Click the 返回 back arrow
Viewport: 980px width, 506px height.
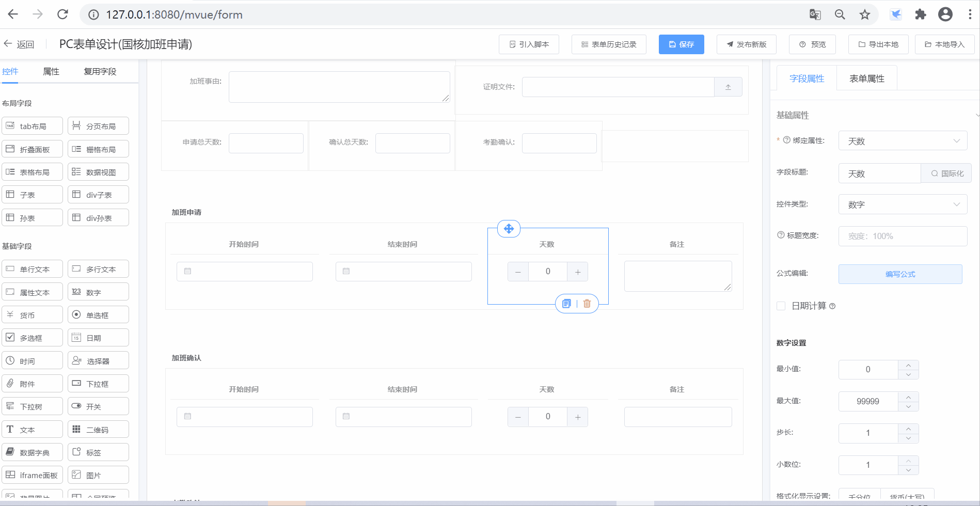pyautogui.click(x=8, y=44)
